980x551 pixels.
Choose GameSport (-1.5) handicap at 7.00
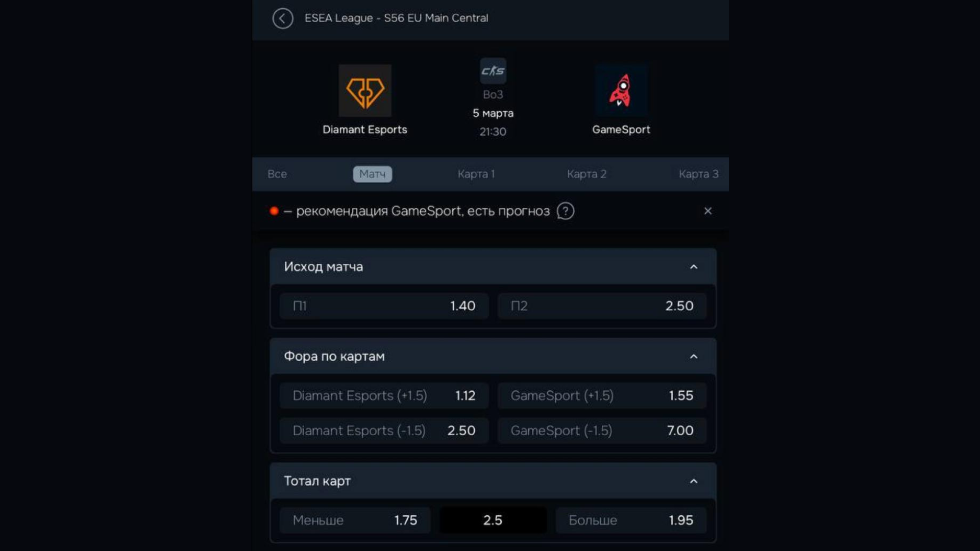602,431
